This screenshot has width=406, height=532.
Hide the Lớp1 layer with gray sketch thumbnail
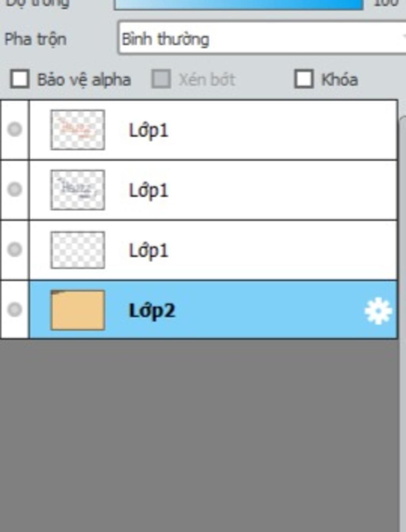[x=15, y=189]
